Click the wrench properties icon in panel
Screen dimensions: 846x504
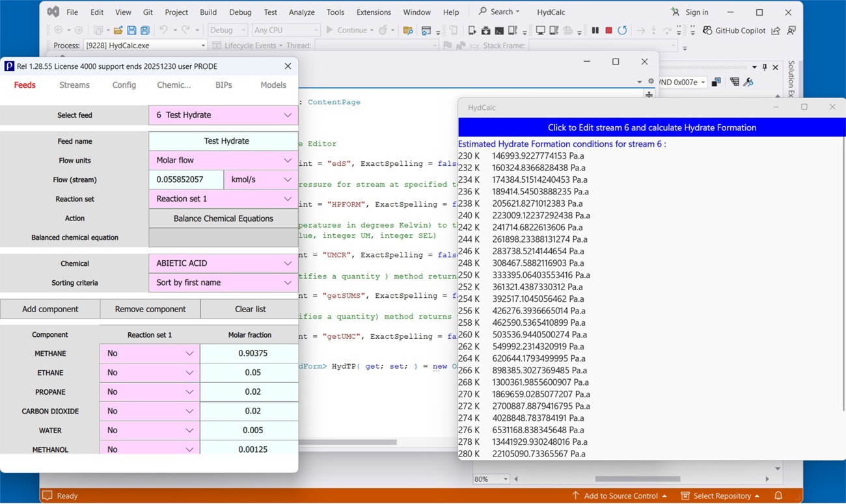click(748, 82)
